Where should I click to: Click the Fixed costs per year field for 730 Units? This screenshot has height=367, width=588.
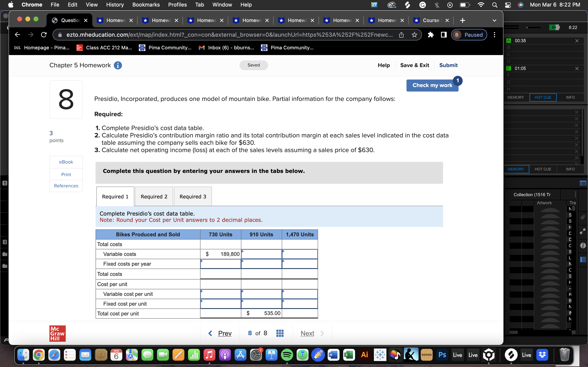[220, 264]
